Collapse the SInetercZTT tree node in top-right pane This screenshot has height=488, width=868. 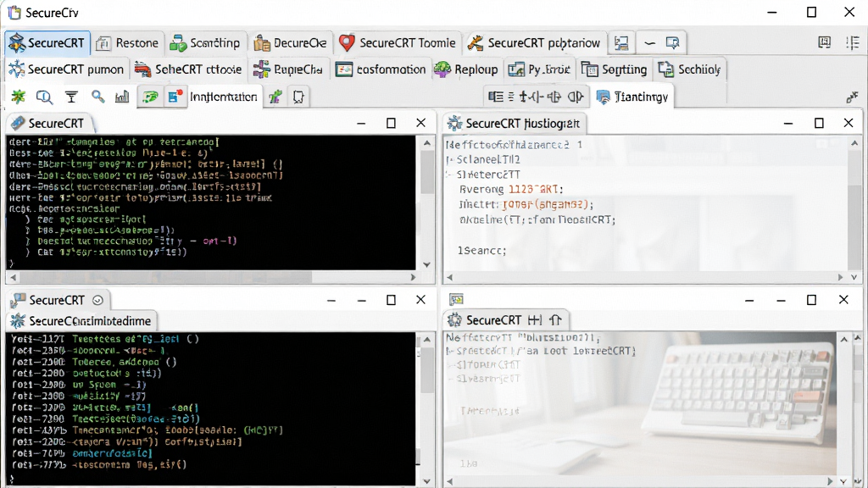pyautogui.click(x=450, y=175)
